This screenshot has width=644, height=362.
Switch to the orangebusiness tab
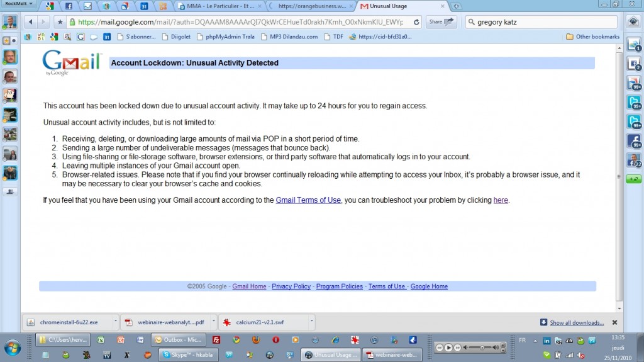coord(311,6)
